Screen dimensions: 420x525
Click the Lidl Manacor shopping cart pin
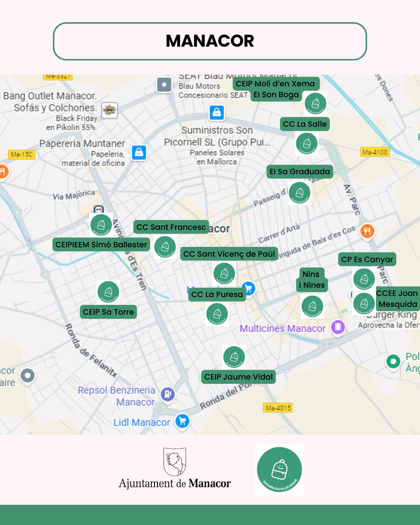[x=182, y=421]
